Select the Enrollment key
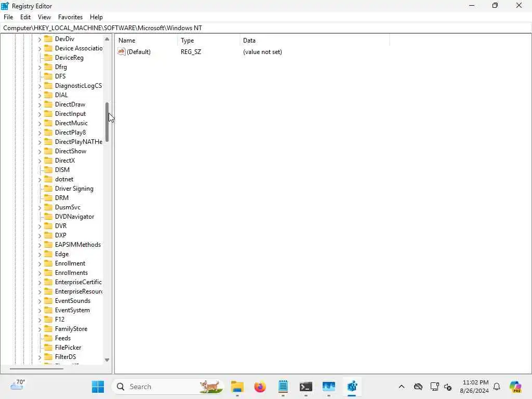The height and width of the screenshot is (399, 532). 70,263
